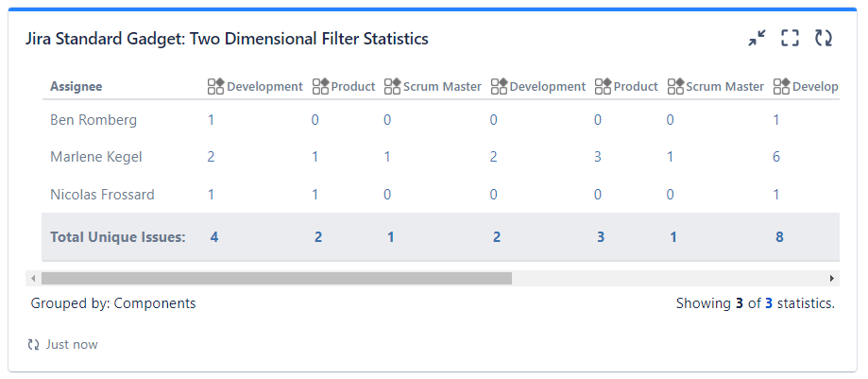The width and height of the screenshot is (868, 379).
Task: Click the Assignee column header
Action: click(x=76, y=87)
